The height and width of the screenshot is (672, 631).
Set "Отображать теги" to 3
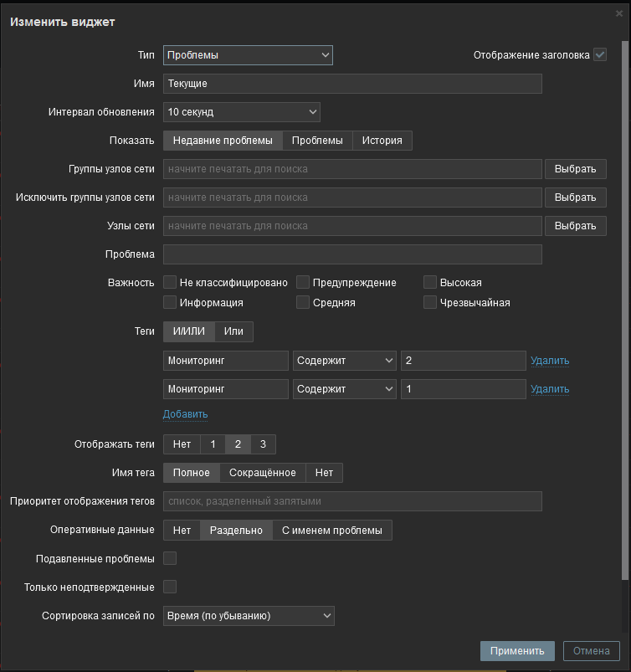click(263, 444)
